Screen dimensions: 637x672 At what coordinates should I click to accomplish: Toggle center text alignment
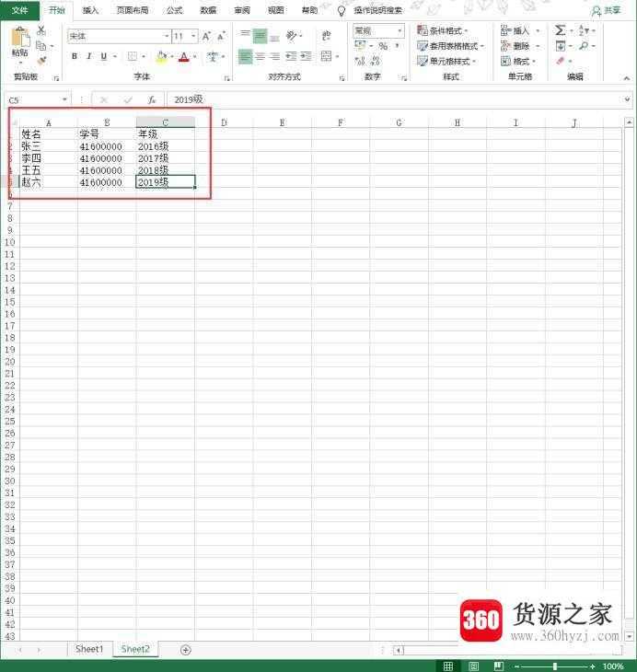click(x=261, y=56)
